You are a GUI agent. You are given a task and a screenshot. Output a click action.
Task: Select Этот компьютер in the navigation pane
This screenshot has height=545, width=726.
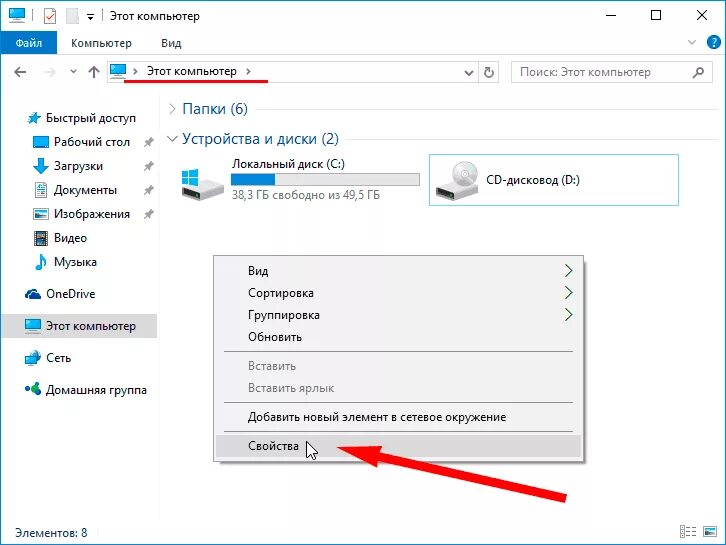coord(80,326)
